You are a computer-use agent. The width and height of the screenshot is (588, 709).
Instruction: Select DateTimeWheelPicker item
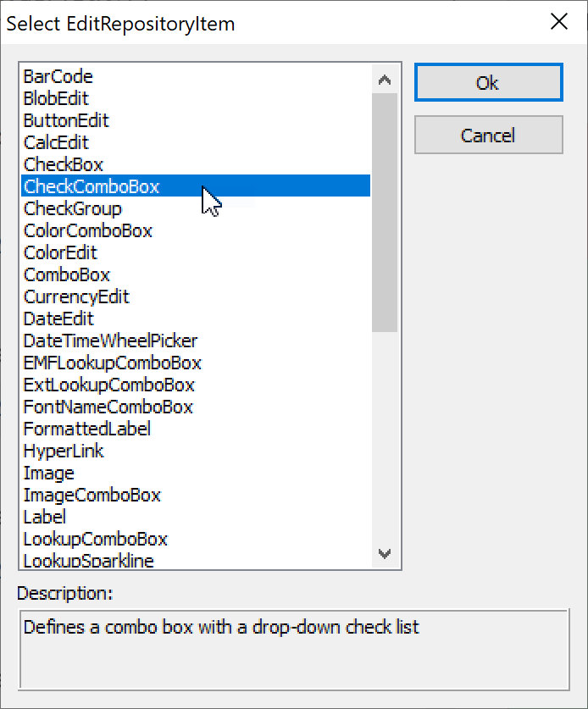click(109, 341)
